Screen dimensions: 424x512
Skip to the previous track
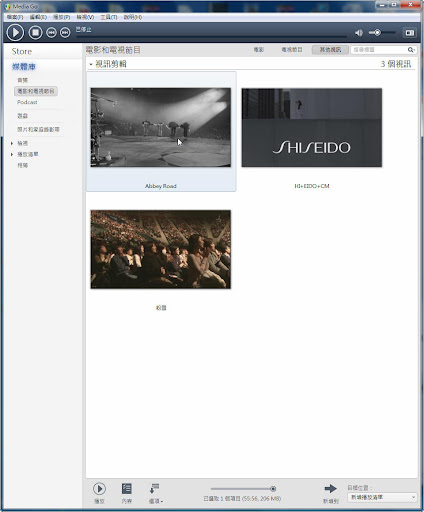[x=51, y=33]
